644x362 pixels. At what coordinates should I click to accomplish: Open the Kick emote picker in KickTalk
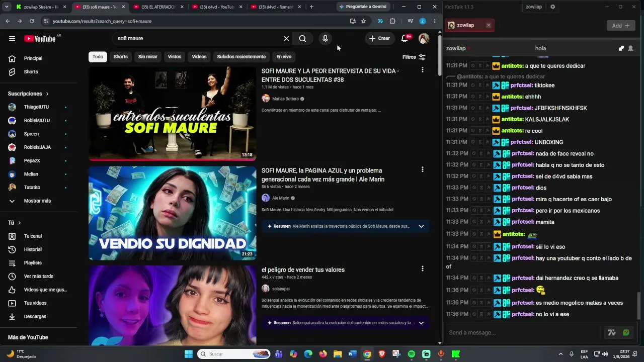point(626,332)
